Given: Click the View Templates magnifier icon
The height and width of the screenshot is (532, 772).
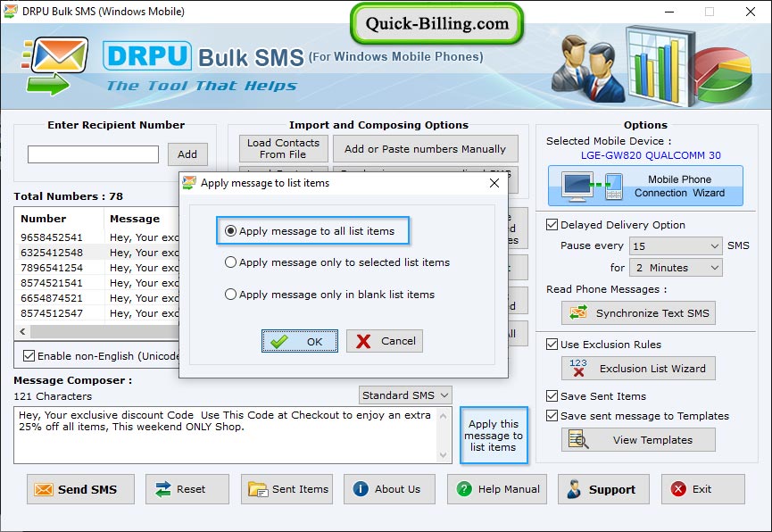Looking at the screenshot, I should (x=578, y=439).
